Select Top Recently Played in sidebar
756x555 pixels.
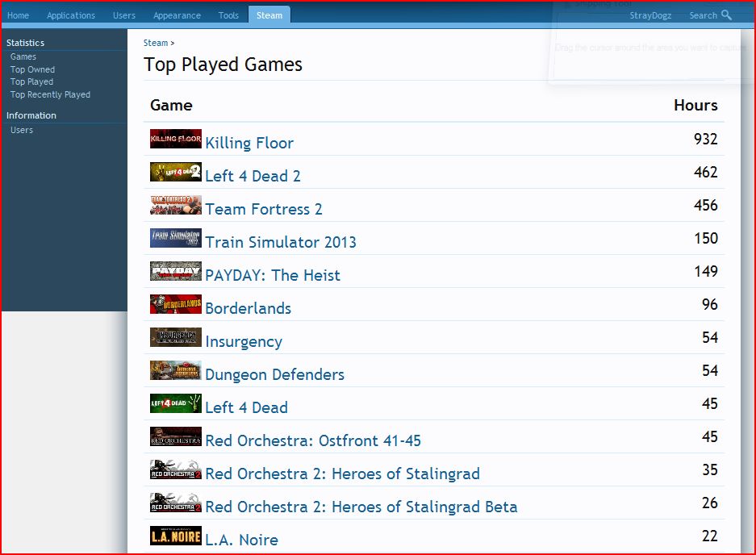tap(50, 94)
